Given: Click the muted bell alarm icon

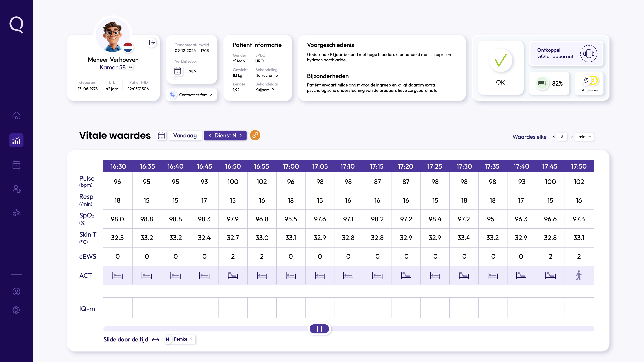Looking at the screenshot, I should (x=586, y=80).
